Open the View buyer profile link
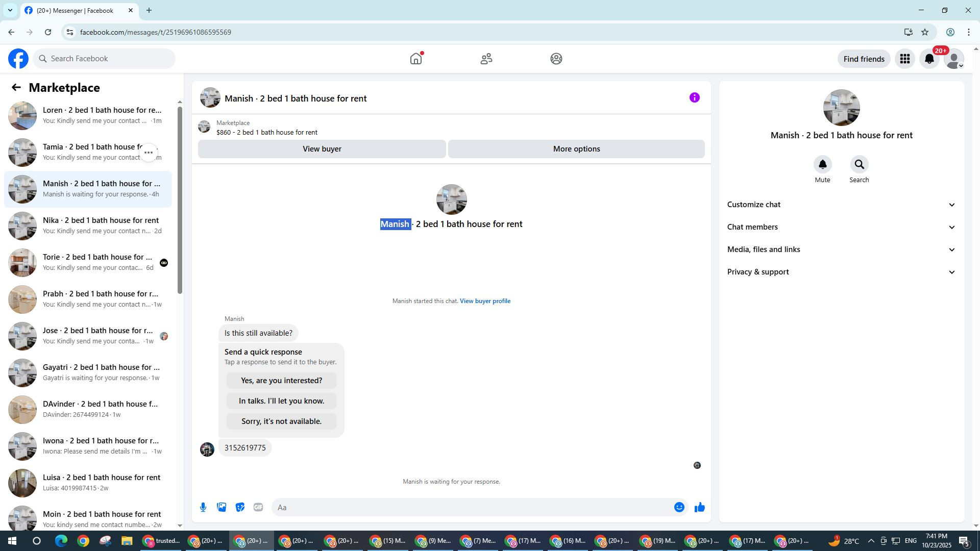 (485, 301)
